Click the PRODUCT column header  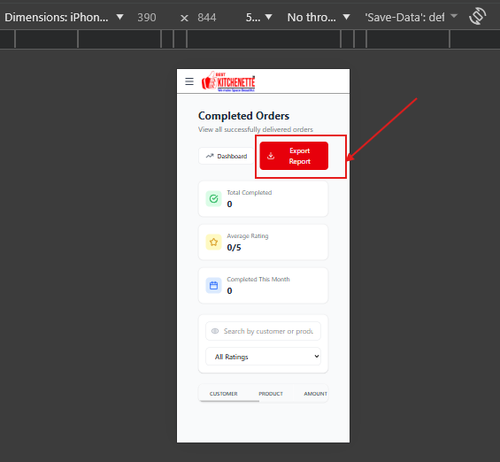coord(271,394)
